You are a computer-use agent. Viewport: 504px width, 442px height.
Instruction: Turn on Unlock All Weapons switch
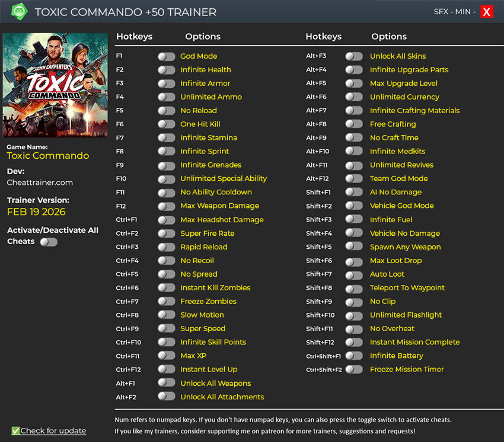166,383
